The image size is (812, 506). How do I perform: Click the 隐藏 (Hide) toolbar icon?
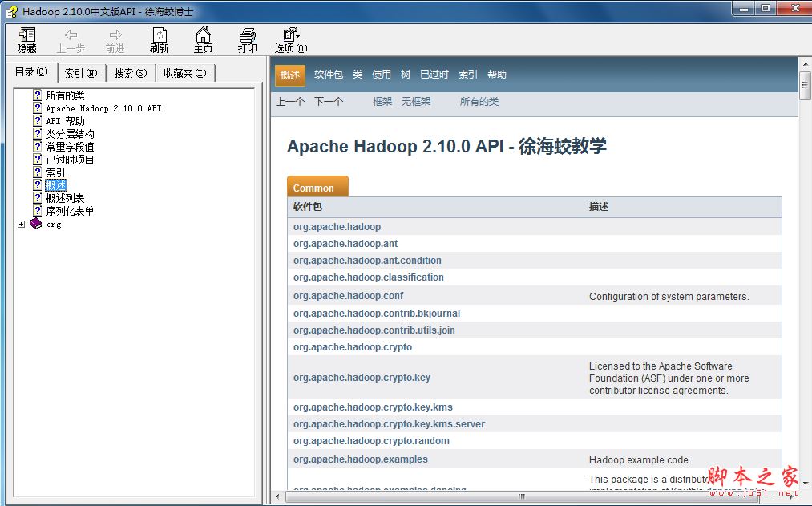[27, 40]
